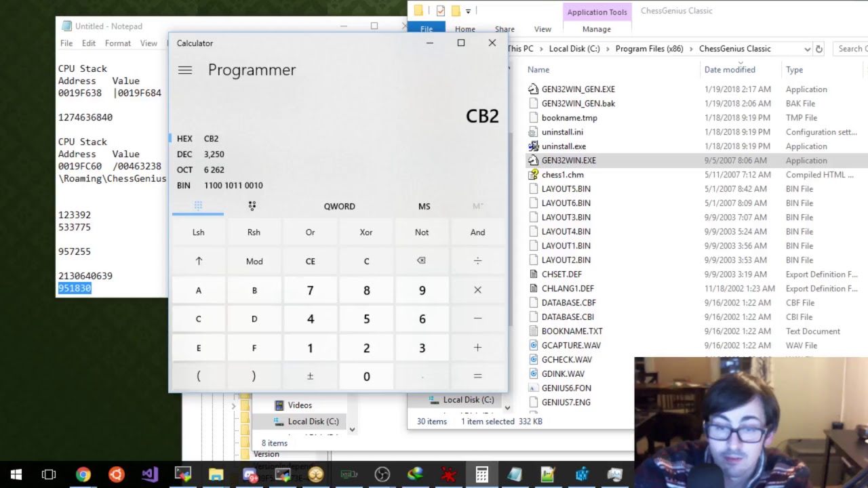
Task: Open the Manage tab under Application Tools
Action: 597,29
